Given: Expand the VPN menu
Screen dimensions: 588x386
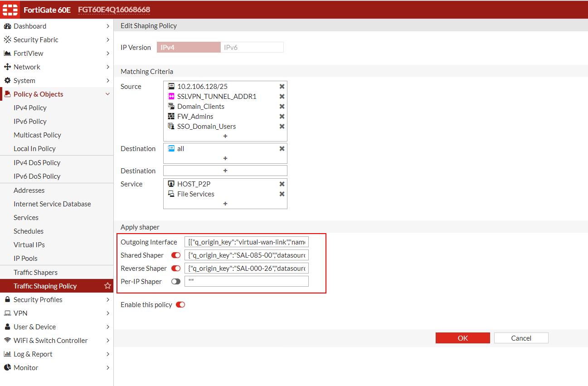Looking at the screenshot, I should click(x=108, y=313).
